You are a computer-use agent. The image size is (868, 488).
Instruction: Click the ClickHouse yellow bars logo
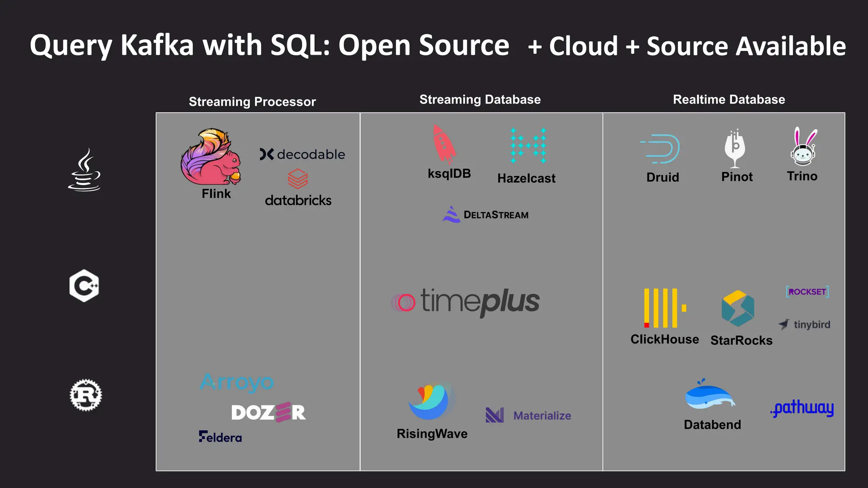664,308
